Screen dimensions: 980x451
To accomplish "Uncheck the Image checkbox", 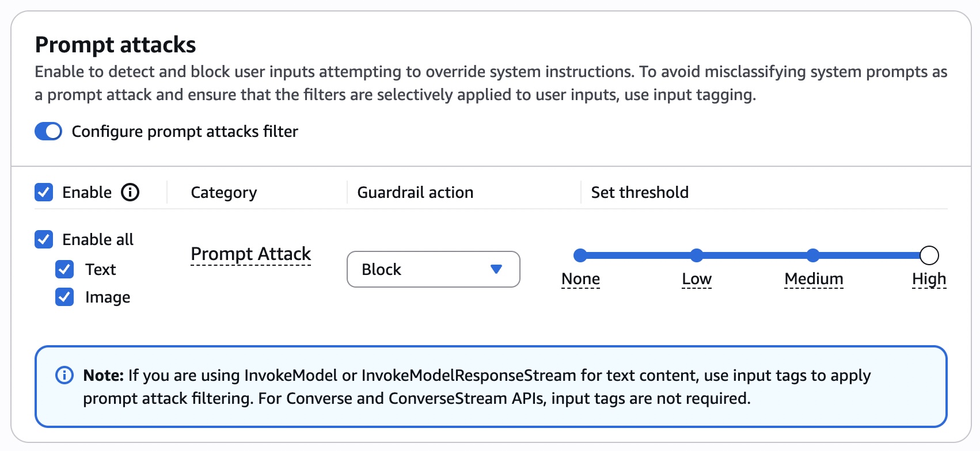I will click(x=64, y=297).
